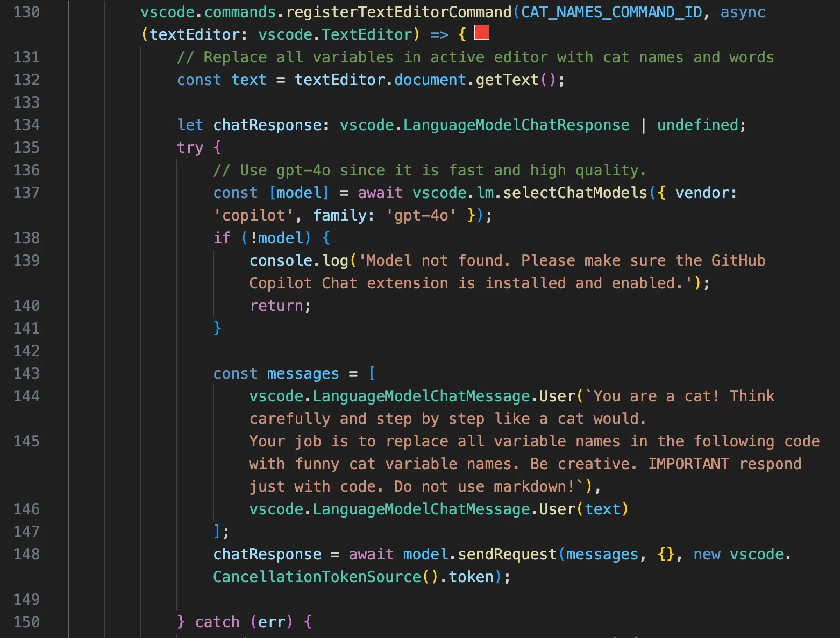
Task: Click the '.token' property
Action: tap(467, 577)
